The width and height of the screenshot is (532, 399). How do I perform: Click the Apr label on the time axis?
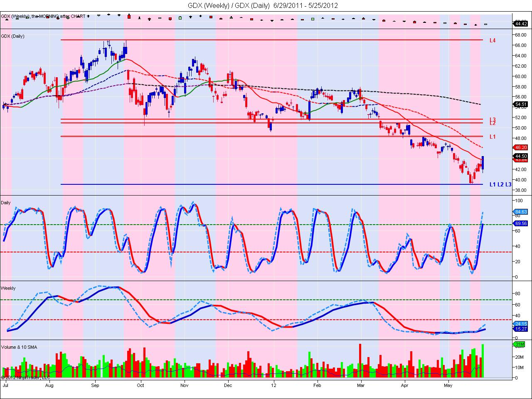pyautogui.click(x=405, y=385)
